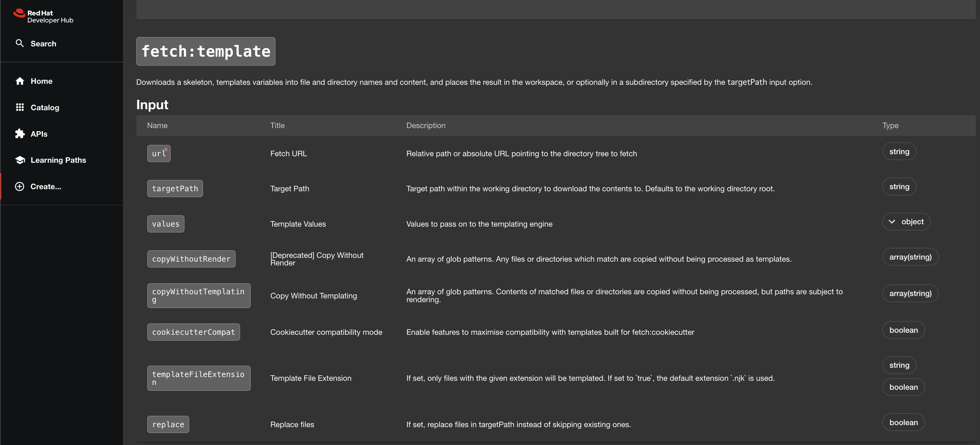The height and width of the screenshot is (445, 980).
Task: Click the Red Hat Developer Hub logo
Action: (x=43, y=16)
